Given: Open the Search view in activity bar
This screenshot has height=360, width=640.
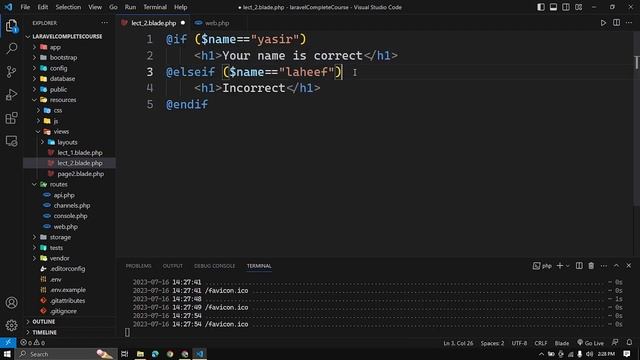Looking at the screenshot, I should click(11, 49).
